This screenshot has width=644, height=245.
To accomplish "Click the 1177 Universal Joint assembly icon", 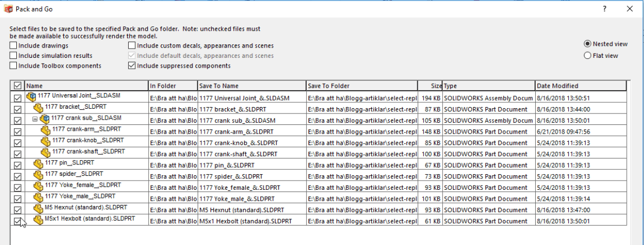I will 31,97.
